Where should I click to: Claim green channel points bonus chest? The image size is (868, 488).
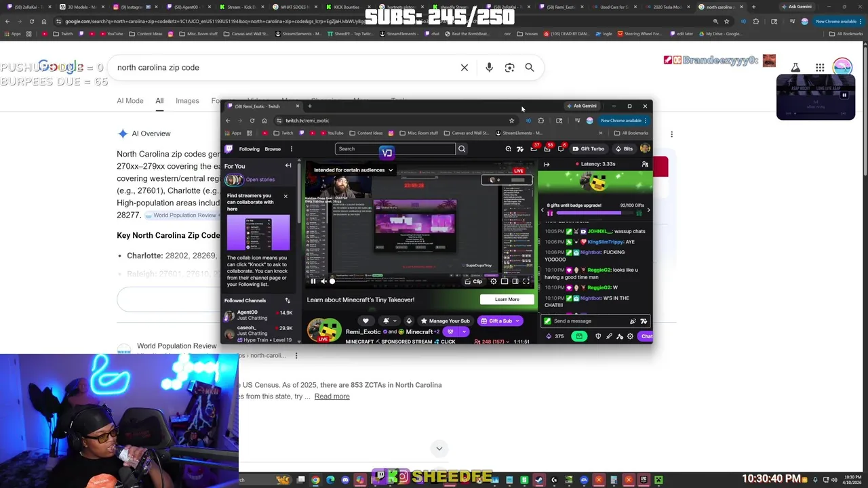[579, 336]
